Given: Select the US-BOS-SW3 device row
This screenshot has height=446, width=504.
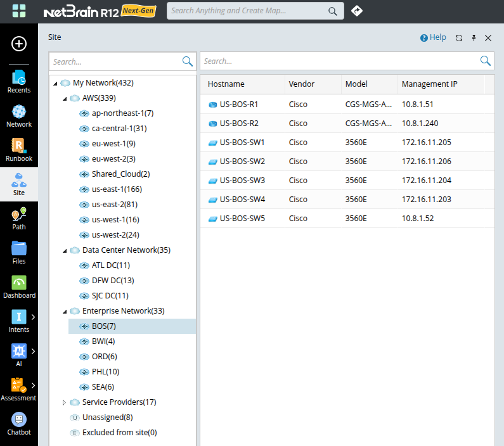Looking at the screenshot, I should coord(242,181).
